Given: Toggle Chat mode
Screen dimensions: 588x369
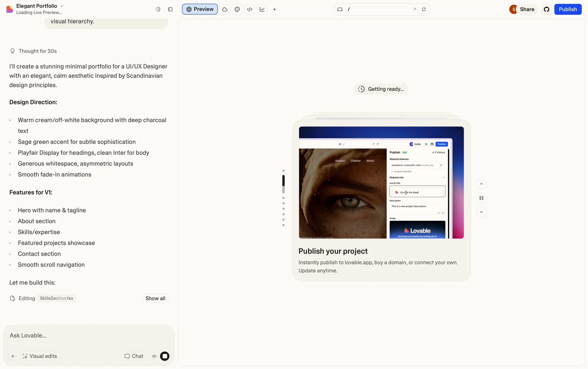Looking at the screenshot, I should click(x=134, y=356).
